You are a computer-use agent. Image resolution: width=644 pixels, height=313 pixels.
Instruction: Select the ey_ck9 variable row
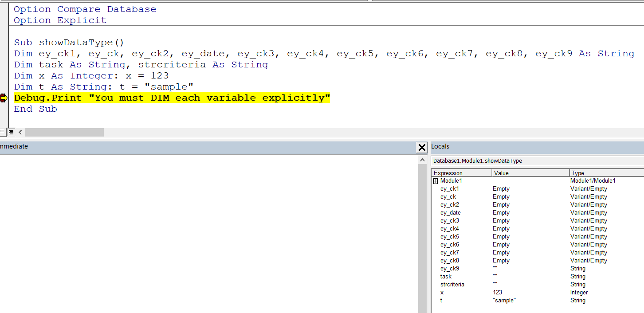[449, 269]
